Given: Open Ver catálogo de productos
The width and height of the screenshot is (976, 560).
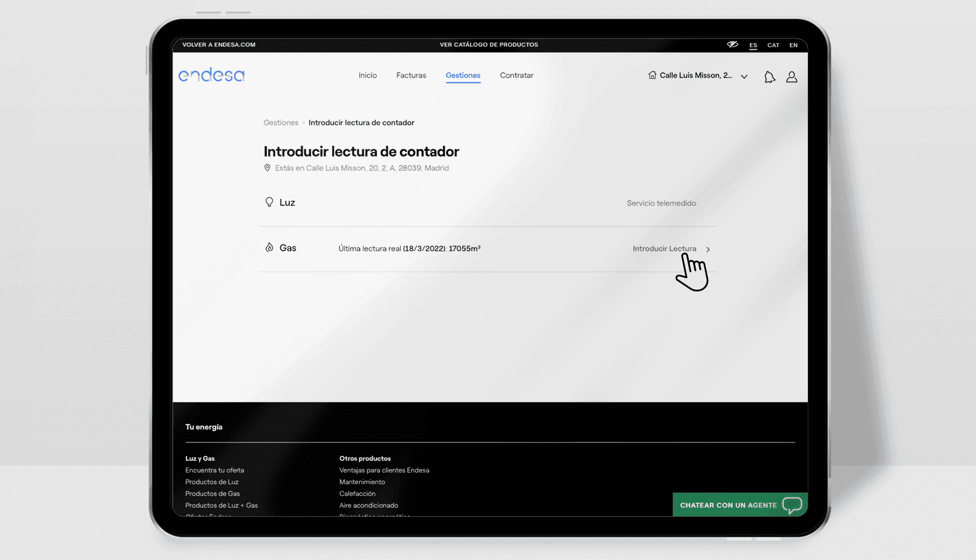Looking at the screenshot, I should tap(489, 44).
